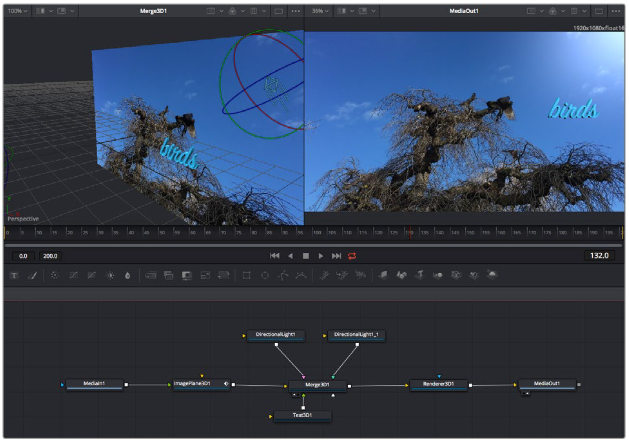Click the Blur droplet tool icon
Screen dimensions: 629x446
pyautogui.click(x=128, y=275)
